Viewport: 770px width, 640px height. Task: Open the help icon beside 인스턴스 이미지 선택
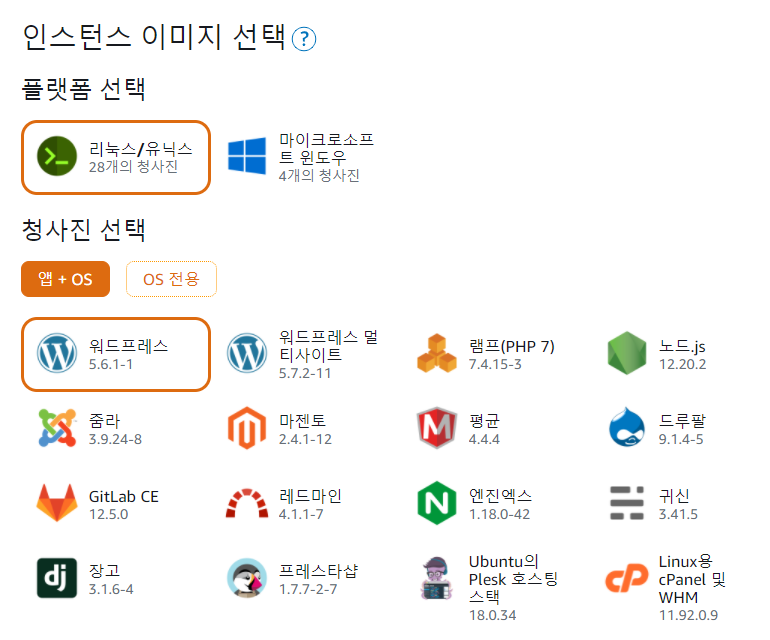pyautogui.click(x=304, y=39)
